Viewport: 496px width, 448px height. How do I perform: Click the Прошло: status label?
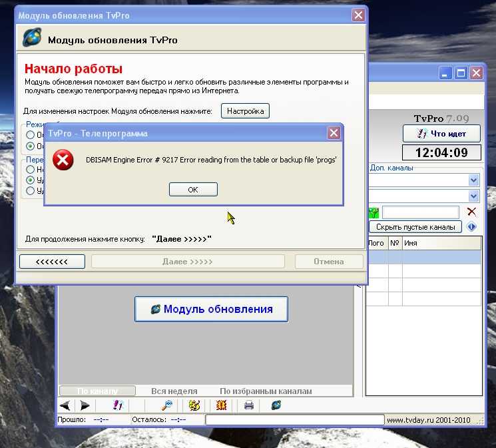tap(71, 419)
